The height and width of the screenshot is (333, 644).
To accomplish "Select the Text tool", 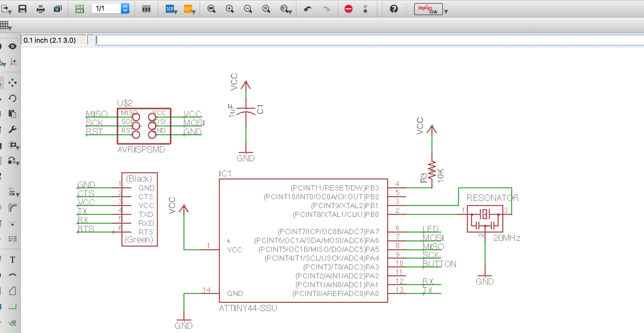I will 13,260.
